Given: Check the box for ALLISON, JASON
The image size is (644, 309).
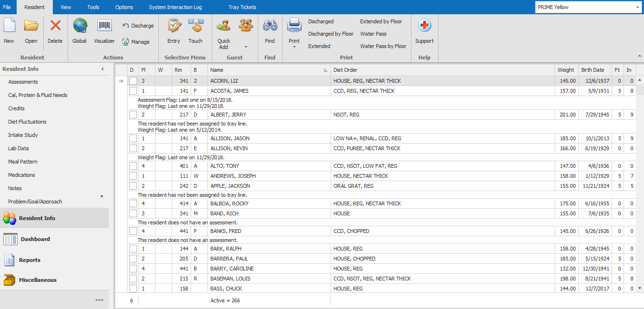Looking at the screenshot, I should 133,138.
